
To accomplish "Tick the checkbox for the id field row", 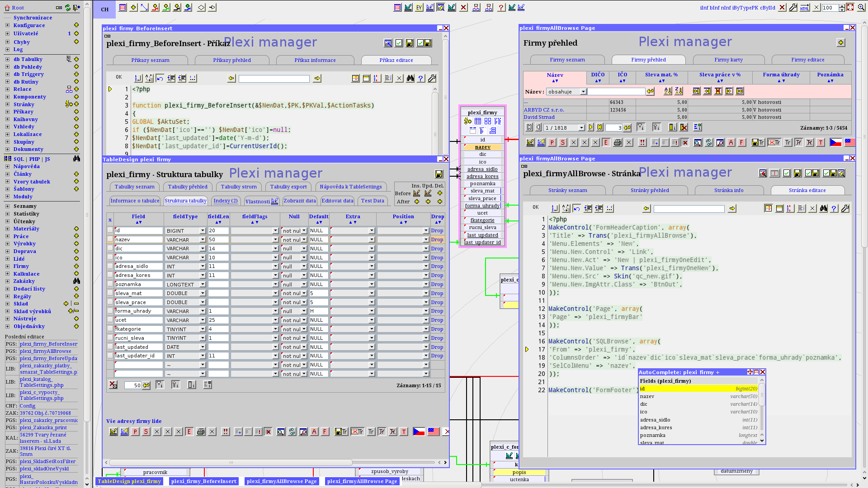I will 110,230.
